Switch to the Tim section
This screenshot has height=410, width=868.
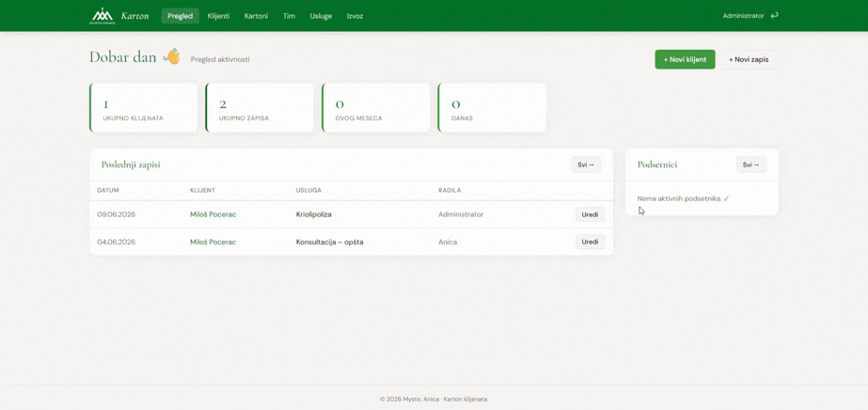tap(289, 16)
